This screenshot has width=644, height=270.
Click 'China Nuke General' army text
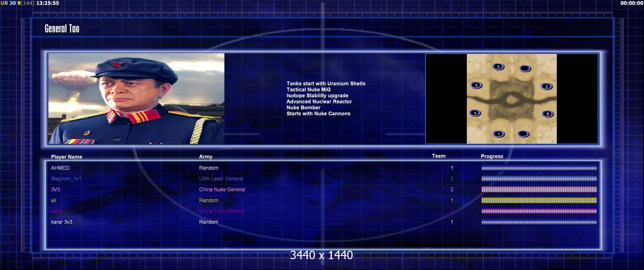[x=222, y=189]
